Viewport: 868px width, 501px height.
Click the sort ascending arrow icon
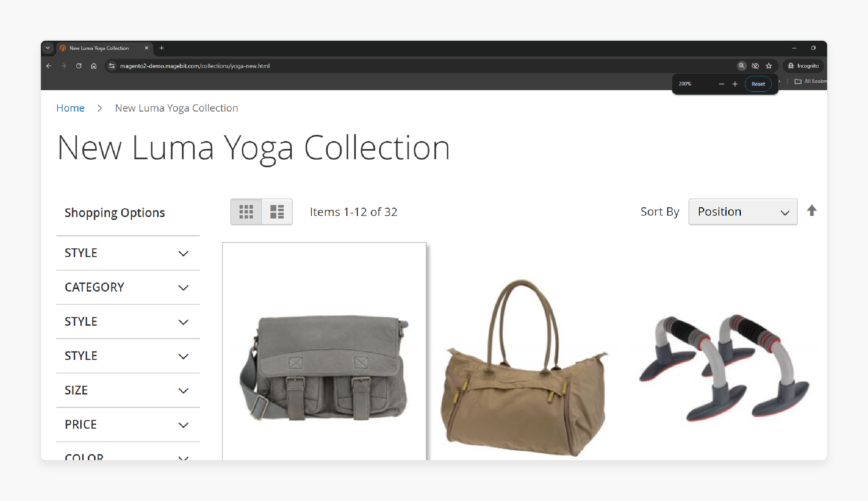click(x=812, y=211)
